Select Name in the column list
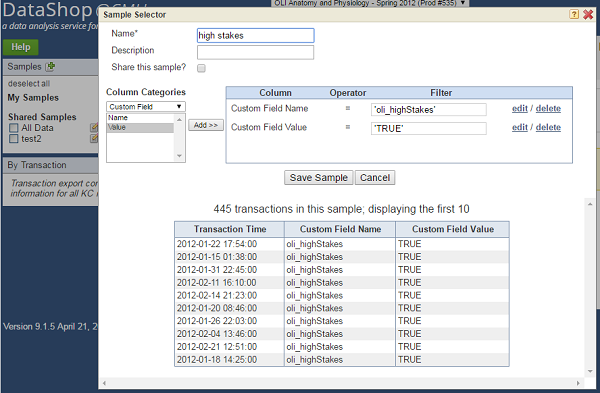600x393 pixels. [x=140, y=117]
